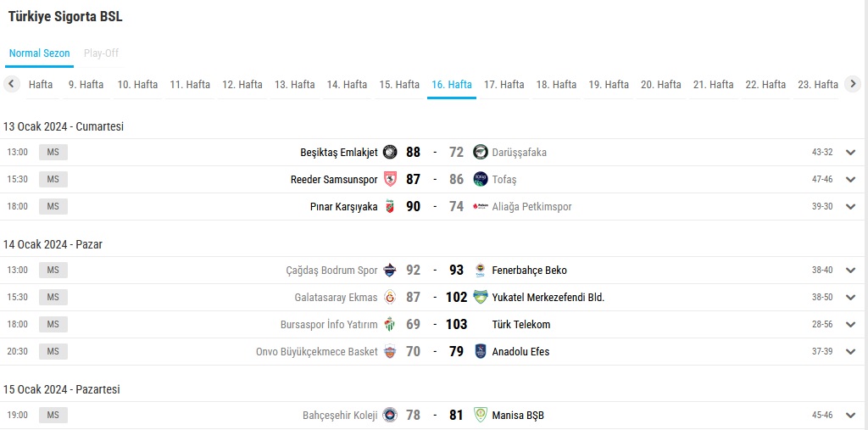
Task: Expand the Bahçeşehir Koleji vs Manisa BŞB match
Action: (851, 416)
